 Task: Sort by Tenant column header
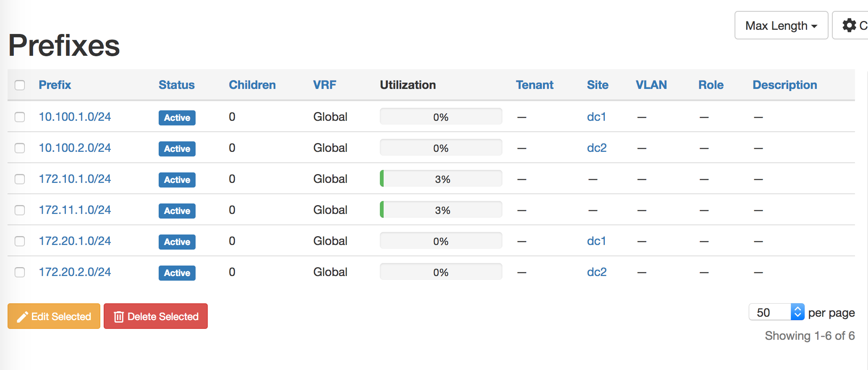(x=535, y=85)
